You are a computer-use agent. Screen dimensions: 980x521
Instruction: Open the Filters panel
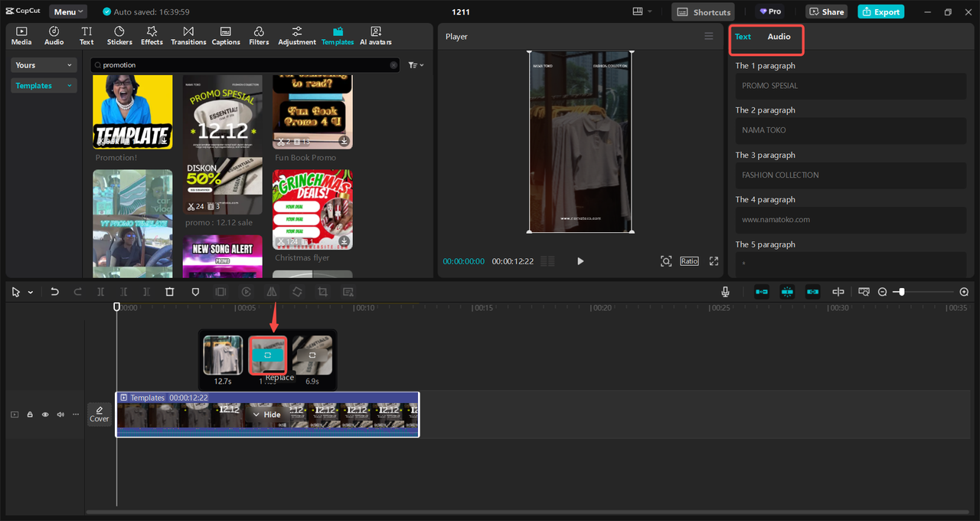coord(259,35)
